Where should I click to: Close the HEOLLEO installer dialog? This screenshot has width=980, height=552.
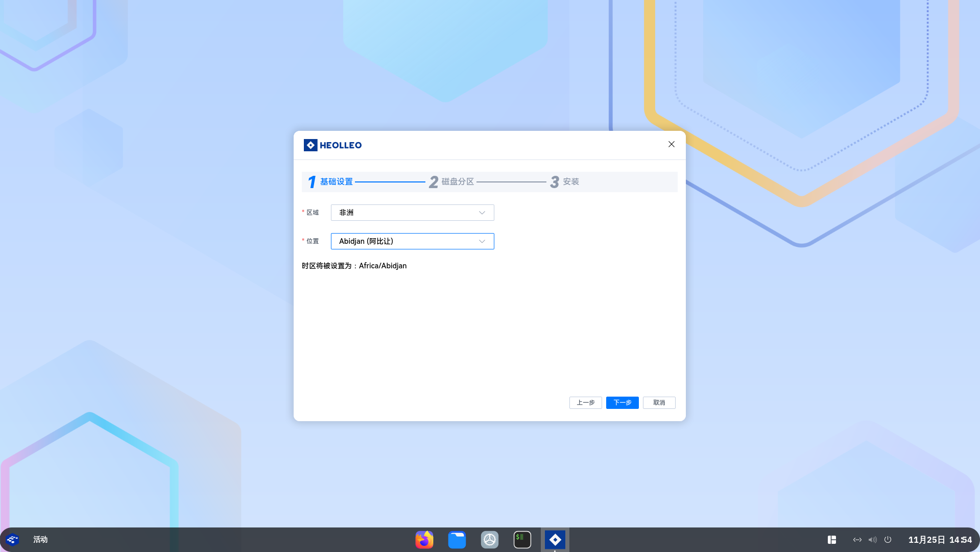pos(672,144)
